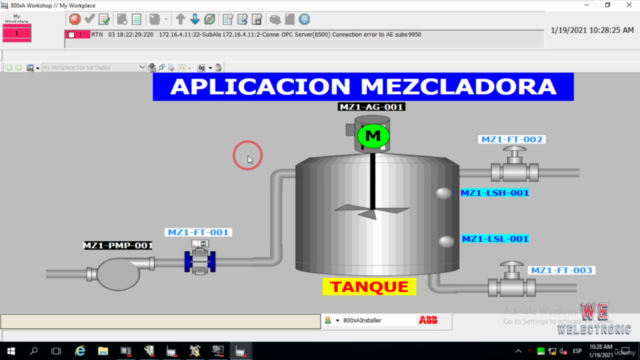The height and width of the screenshot is (360, 640).
Task: Click the grey checkmark acknowledge icon
Action: tap(89, 19)
